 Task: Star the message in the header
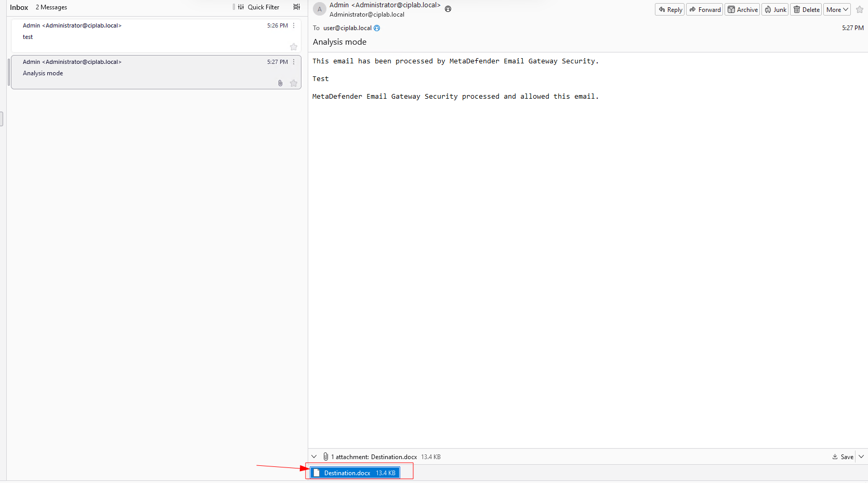pos(860,9)
